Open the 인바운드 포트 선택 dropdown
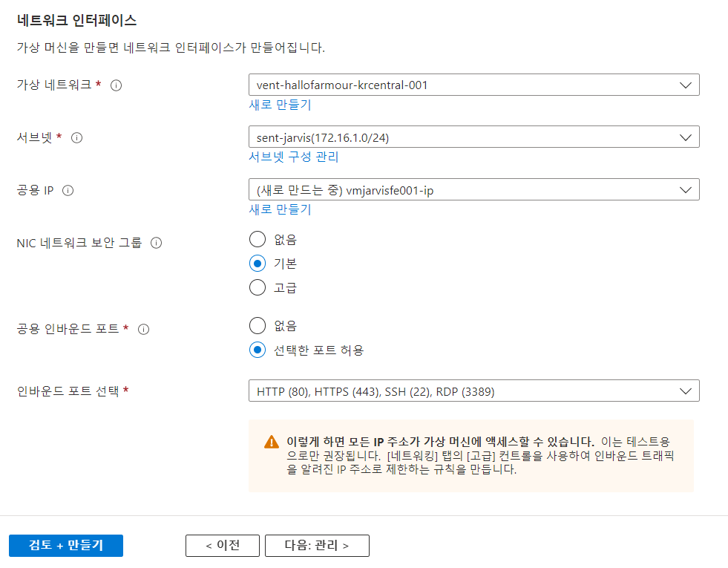 coord(474,391)
